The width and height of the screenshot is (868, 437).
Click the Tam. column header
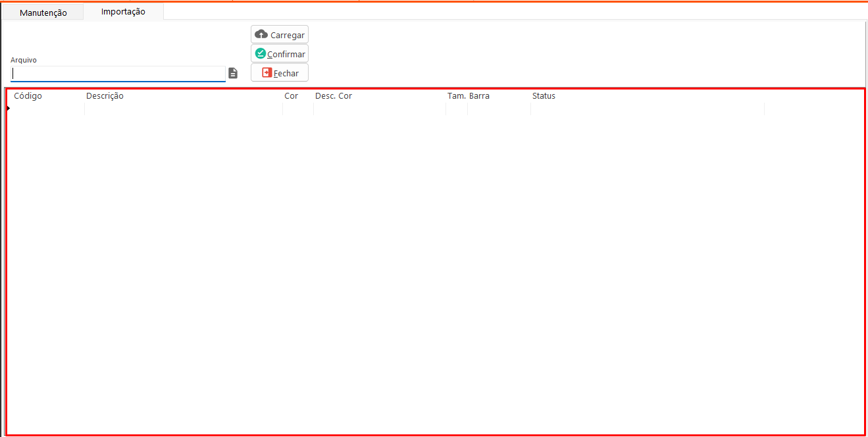pos(457,96)
